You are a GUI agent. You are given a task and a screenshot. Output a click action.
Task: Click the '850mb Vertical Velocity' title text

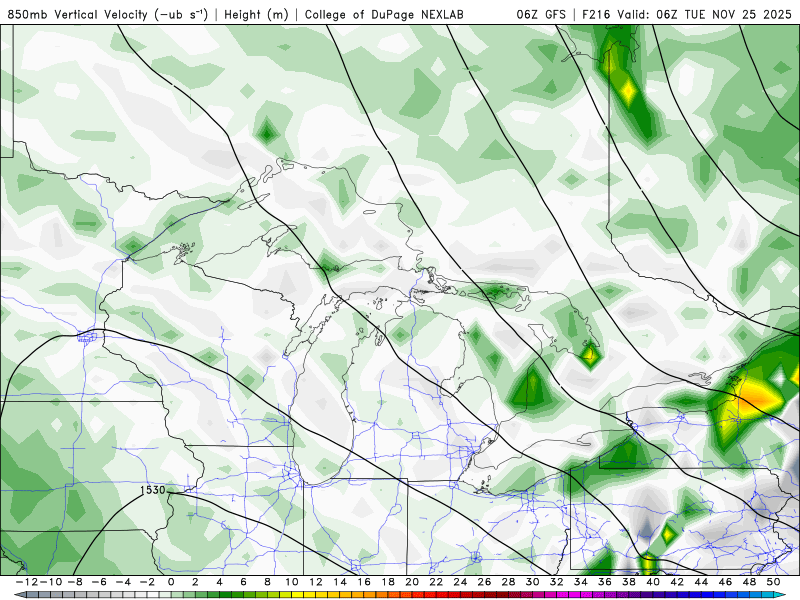[78, 14]
